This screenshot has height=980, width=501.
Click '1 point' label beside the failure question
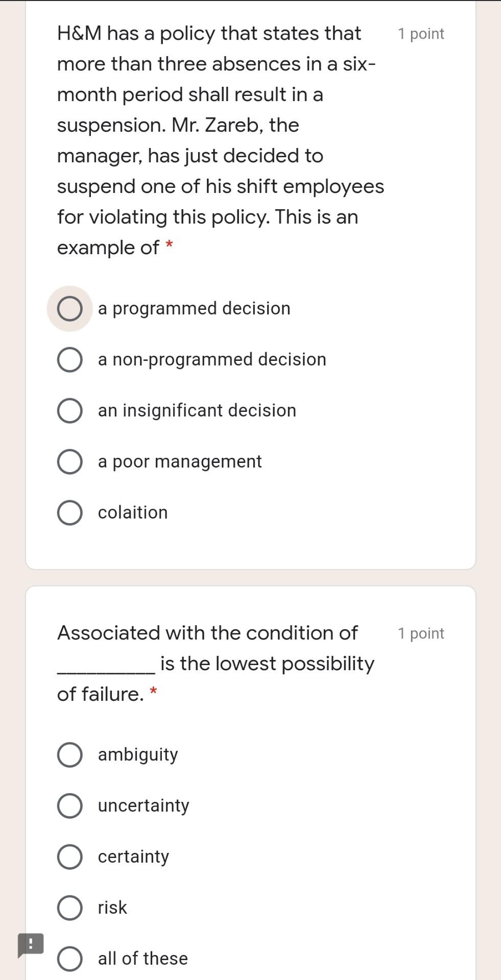[421, 633]
